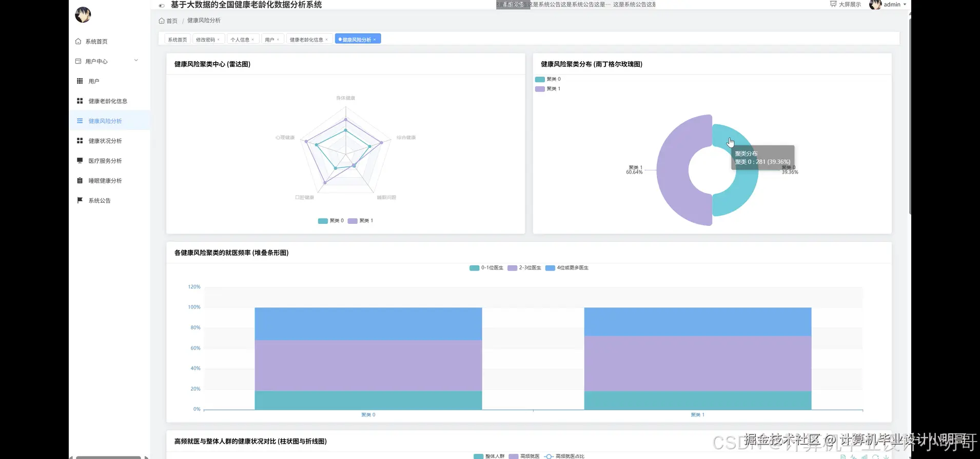Open 睡眠健康分析 in the sidebar
Screen dimensions: 980x459
pyautogui.click(x=105, y=181)
